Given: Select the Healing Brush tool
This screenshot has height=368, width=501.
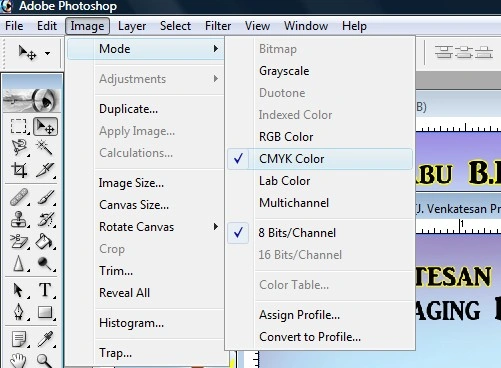Looking at the screenshot, I should (x=19, y=197).
